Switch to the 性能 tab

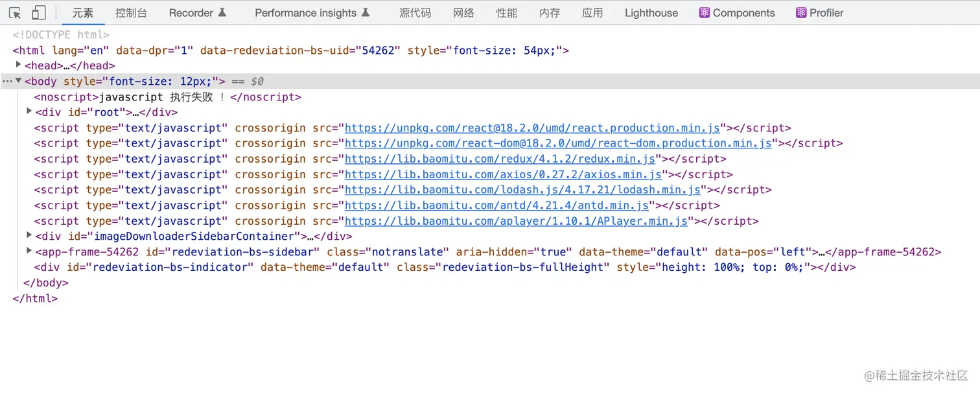click(x=507, y=13)
